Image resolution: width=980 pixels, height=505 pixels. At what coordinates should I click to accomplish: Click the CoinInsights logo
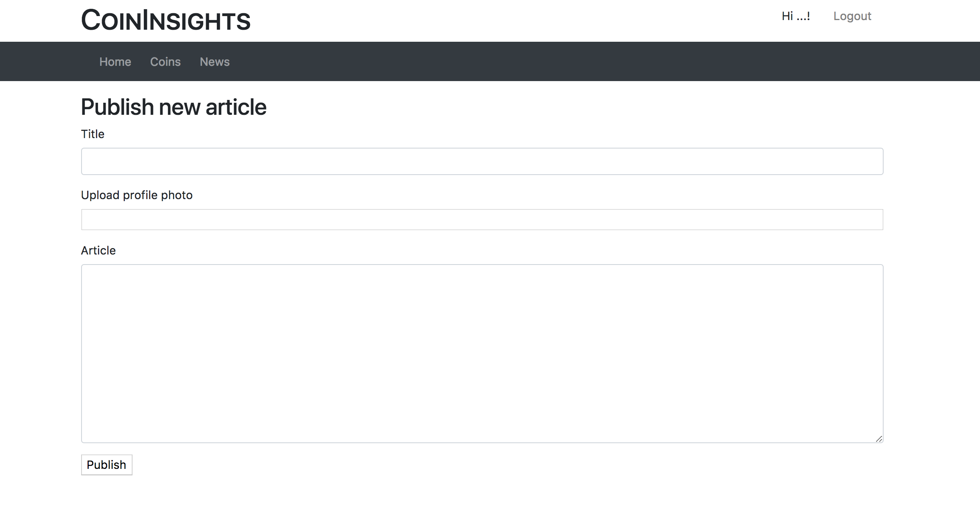pos(165,20)
